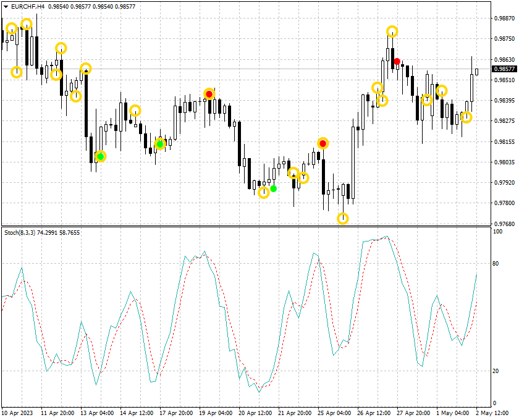The height and width of the screenshot is (420, 519).
Task: Click the 17 Apr 20:00 time label
Action: tap(176, 413)
